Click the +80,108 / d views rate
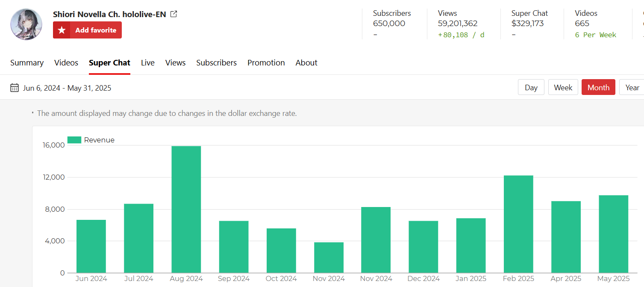Viewport: 644px width, 287px height. (x=461, y=35)
